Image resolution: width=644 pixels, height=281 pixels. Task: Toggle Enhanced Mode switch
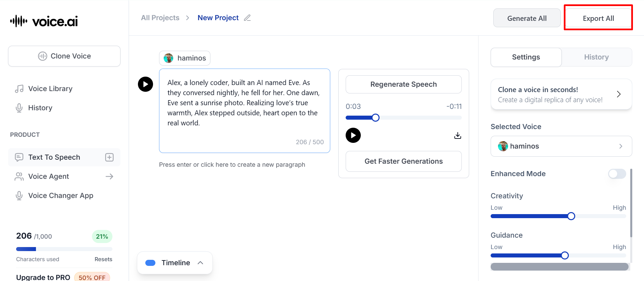tap(617, 174)
